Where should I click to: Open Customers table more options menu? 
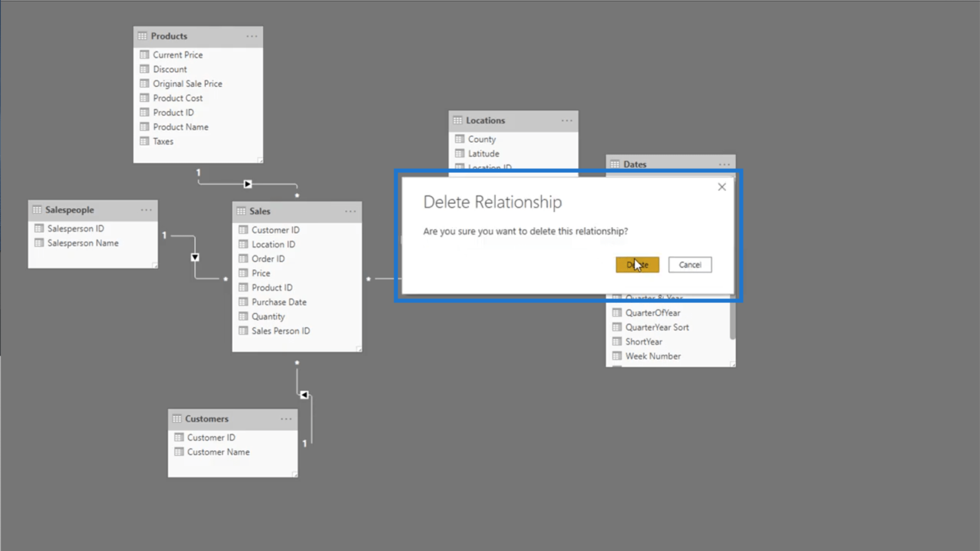286,419
